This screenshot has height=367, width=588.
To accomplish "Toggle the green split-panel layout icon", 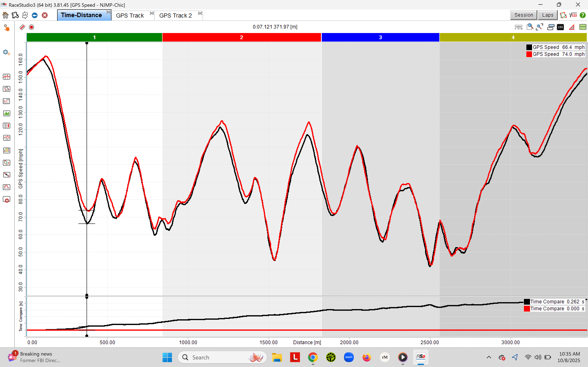I will pos(583,27).
